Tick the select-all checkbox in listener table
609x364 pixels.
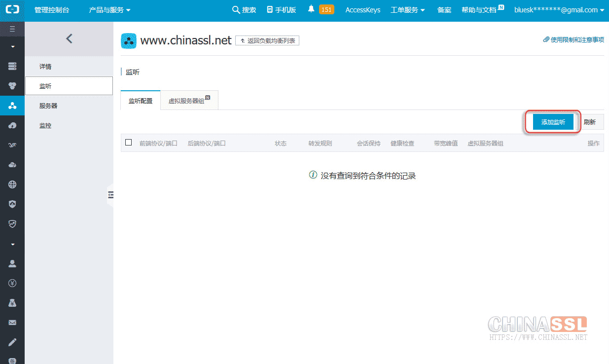[129, 143]
